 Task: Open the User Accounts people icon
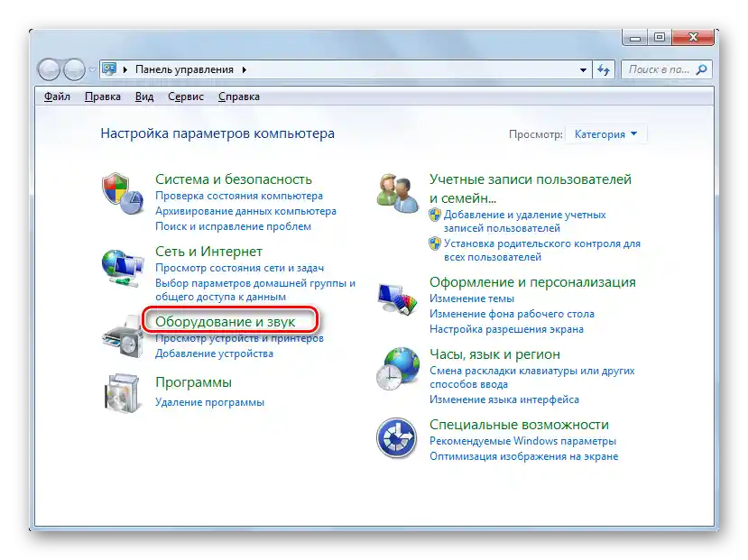tap(397, 193)
